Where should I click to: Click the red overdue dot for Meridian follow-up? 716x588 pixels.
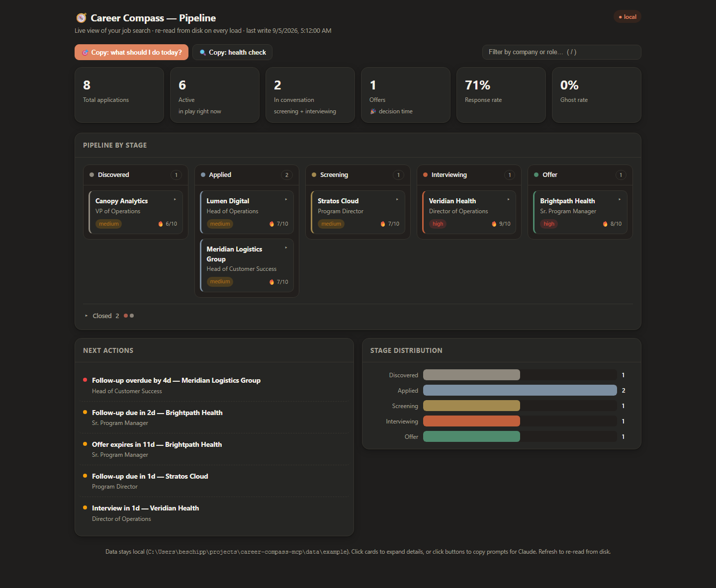point(85,380)
